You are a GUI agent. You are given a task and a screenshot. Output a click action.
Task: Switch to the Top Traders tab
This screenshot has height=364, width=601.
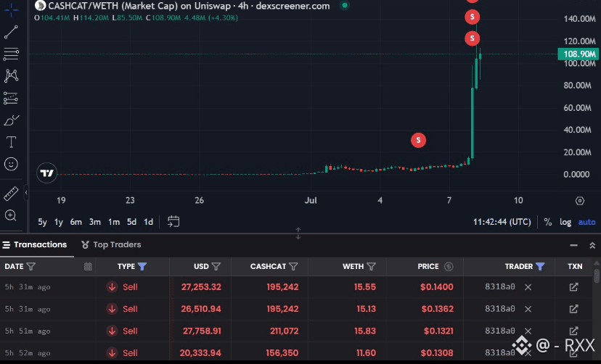click(111, 244)
